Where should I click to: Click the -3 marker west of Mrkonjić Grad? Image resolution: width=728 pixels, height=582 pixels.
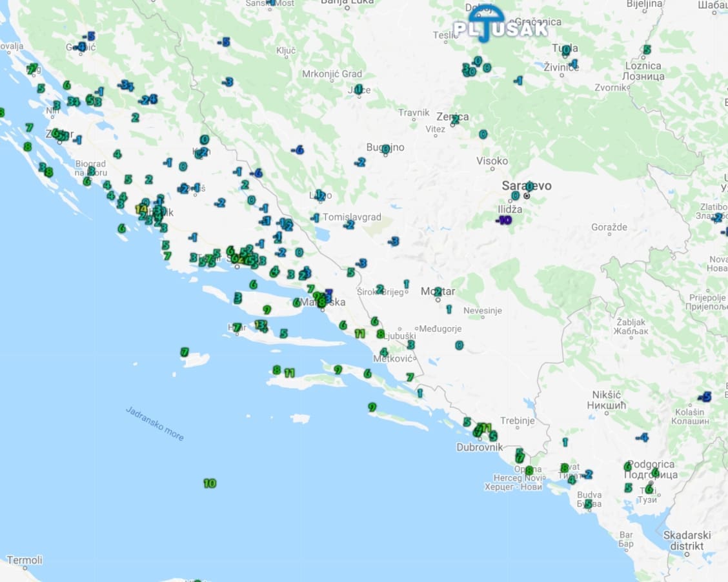(x=227, y=82)
